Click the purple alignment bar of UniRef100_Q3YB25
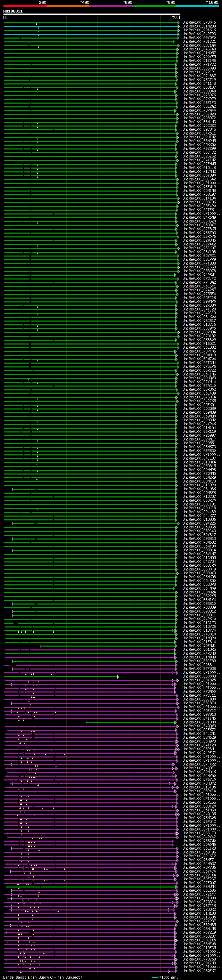Screen dimensions: 222x980 [91, 680]
